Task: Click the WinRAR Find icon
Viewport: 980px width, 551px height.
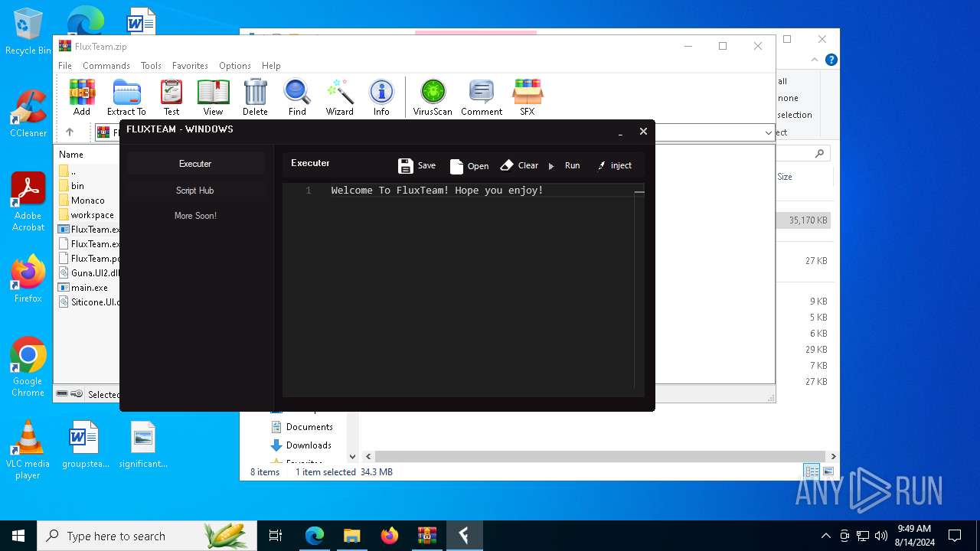Action: coord(297,97)
